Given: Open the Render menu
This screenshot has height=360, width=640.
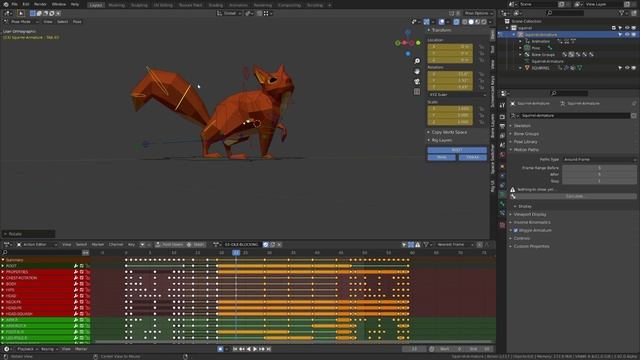Looking at the screenshot, I should pyautogui.click(x=40, y=4).
